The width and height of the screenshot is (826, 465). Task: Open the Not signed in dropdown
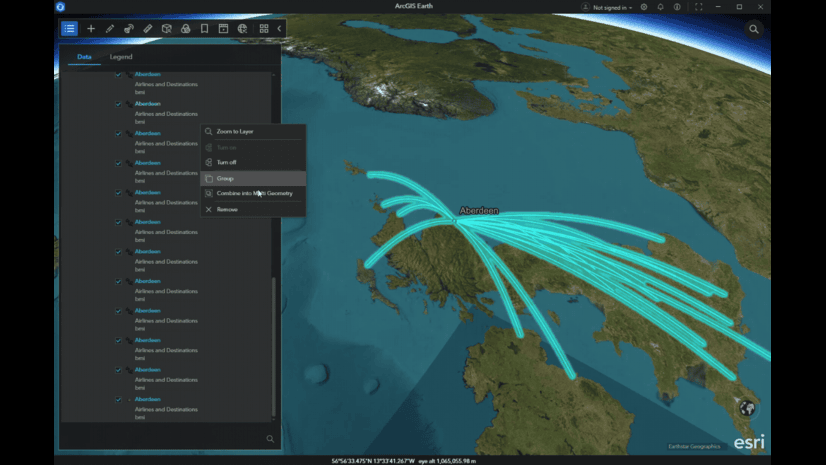point(613,7)
